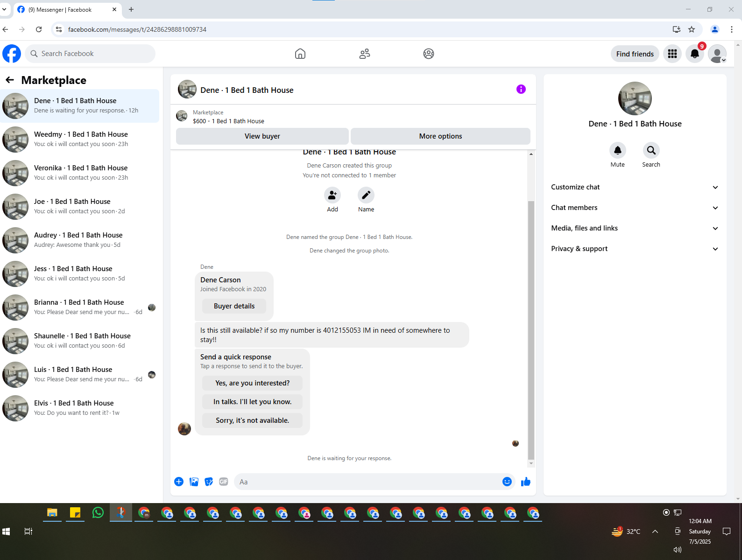This screenshot has width=742, height=560.
Task: Click the $600 - 1 Bed 1 Bath House listing
Action: [x=228, y=121]
